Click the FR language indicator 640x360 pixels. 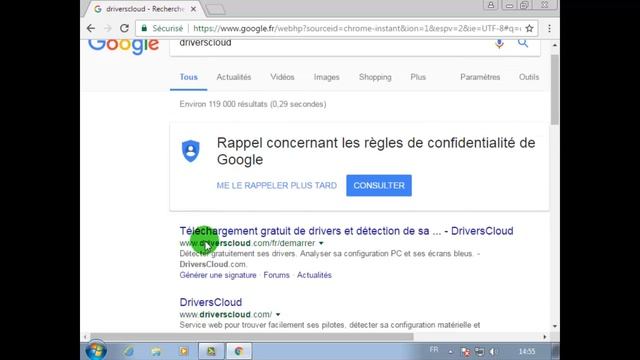(x=434, y=350)
